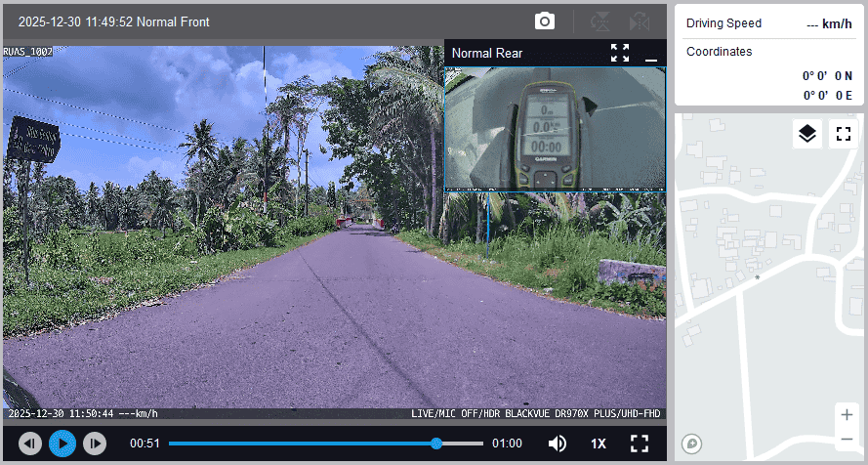Click the playback progress slider handle
Viewport: 868px width, 465px height.
[436, 444]
